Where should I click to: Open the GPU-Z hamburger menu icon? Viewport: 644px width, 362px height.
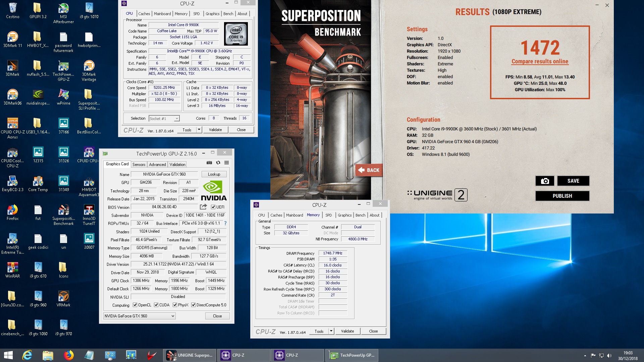click(227, 163)
